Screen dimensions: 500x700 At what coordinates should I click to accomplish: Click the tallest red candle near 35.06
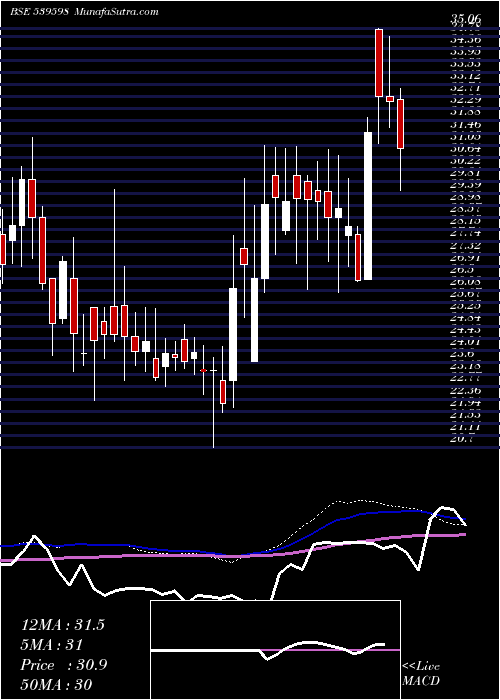pos(379,62)
